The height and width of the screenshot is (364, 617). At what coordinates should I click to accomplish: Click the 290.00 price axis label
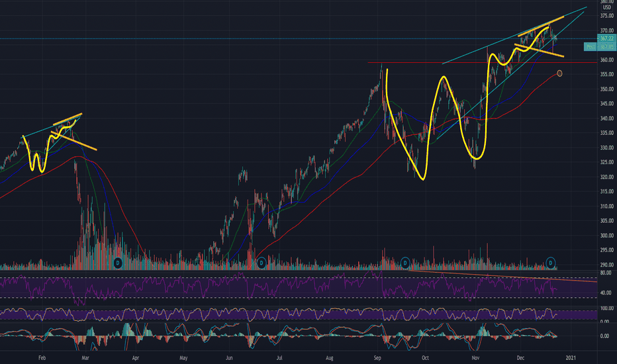coord(607,265)
